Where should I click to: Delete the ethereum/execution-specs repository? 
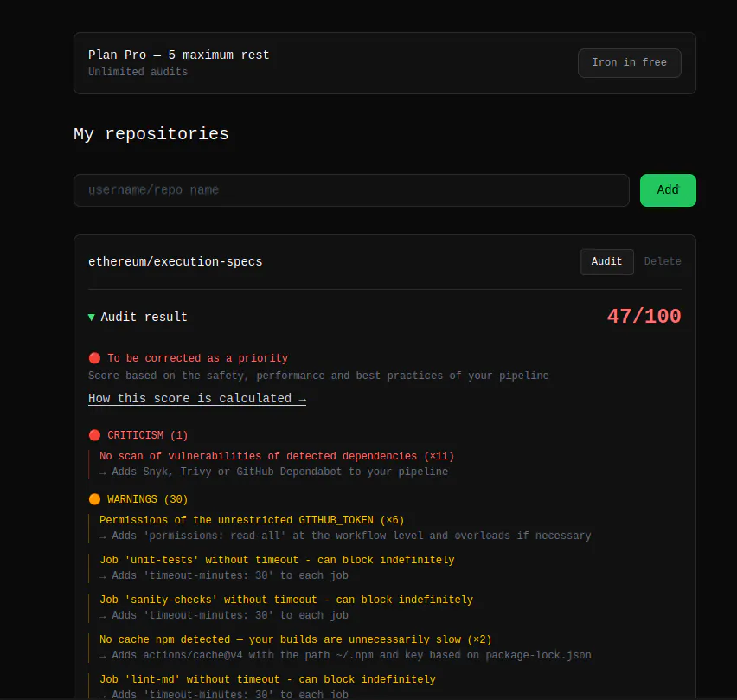[662, 261]
